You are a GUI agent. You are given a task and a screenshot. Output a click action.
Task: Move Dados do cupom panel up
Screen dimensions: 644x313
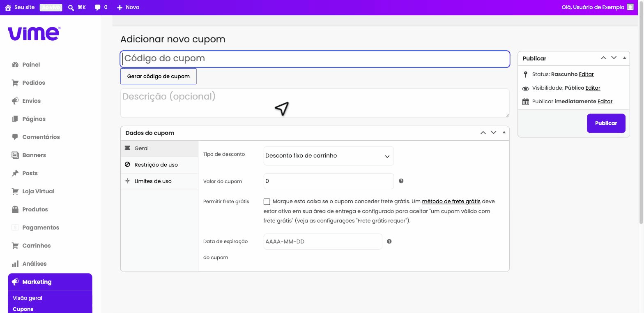click(483, 132)
